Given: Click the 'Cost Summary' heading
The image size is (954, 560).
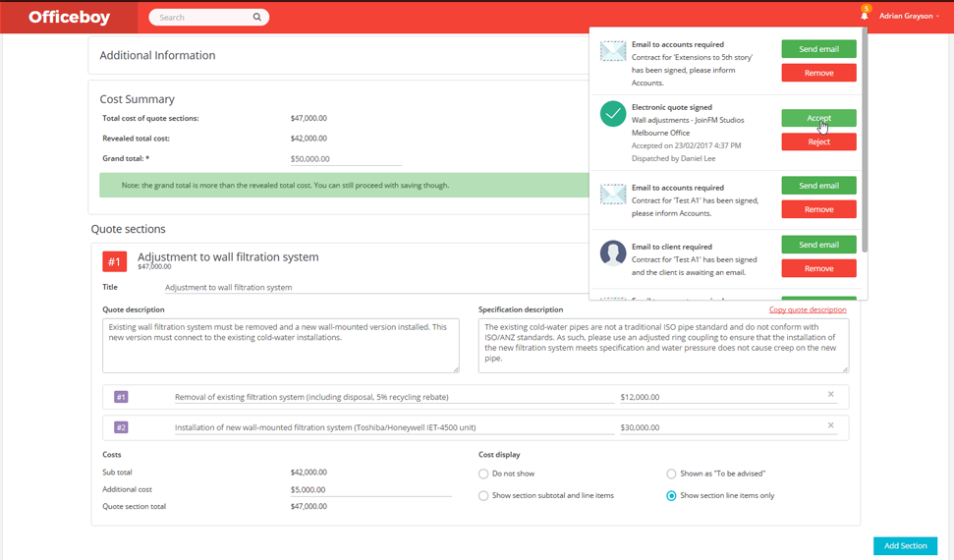Looking at the screenshot, I should coord(137,99).
